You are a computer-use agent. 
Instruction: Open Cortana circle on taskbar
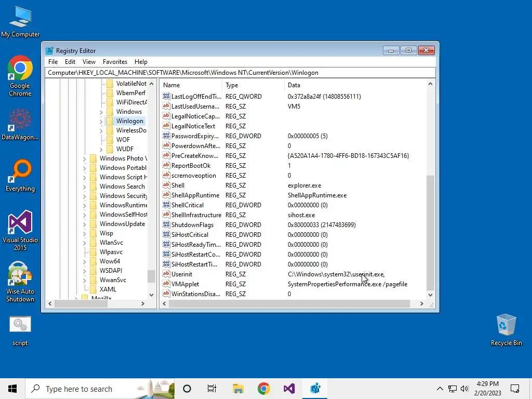pos(187,389)
